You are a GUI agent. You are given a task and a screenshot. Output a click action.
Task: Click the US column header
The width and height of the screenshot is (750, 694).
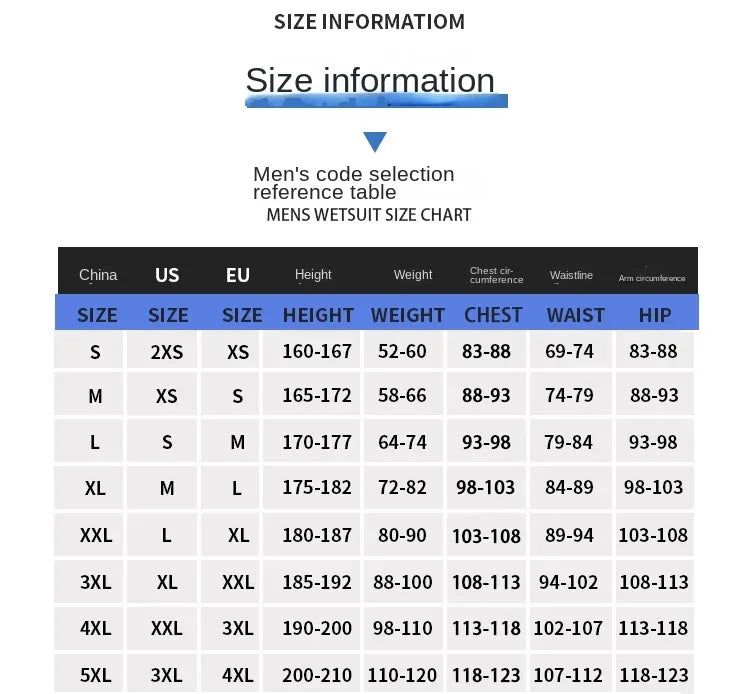coord(167,275)
